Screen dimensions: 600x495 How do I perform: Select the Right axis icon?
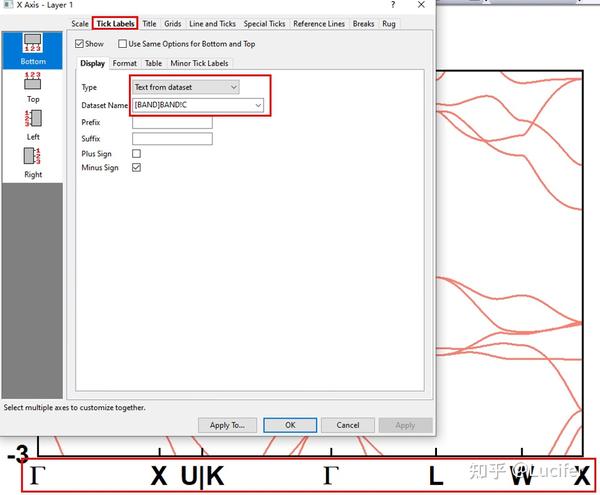(33, 163)
